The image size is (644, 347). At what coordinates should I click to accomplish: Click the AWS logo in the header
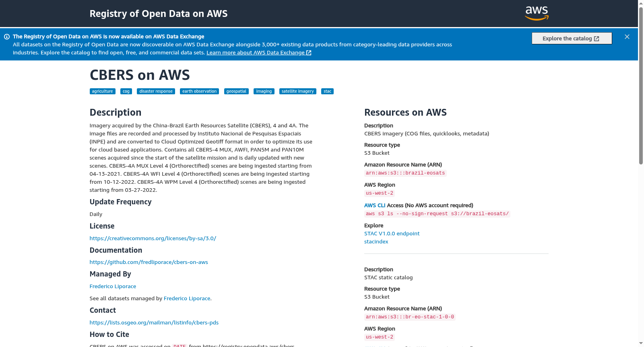(x=537, y=13)
